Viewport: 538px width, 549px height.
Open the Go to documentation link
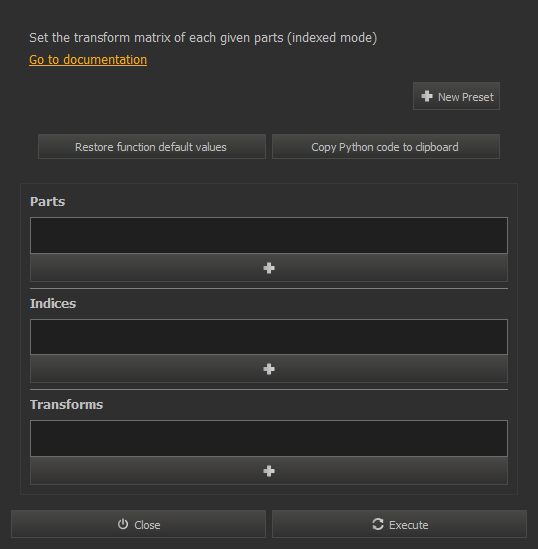pos(88,60)
